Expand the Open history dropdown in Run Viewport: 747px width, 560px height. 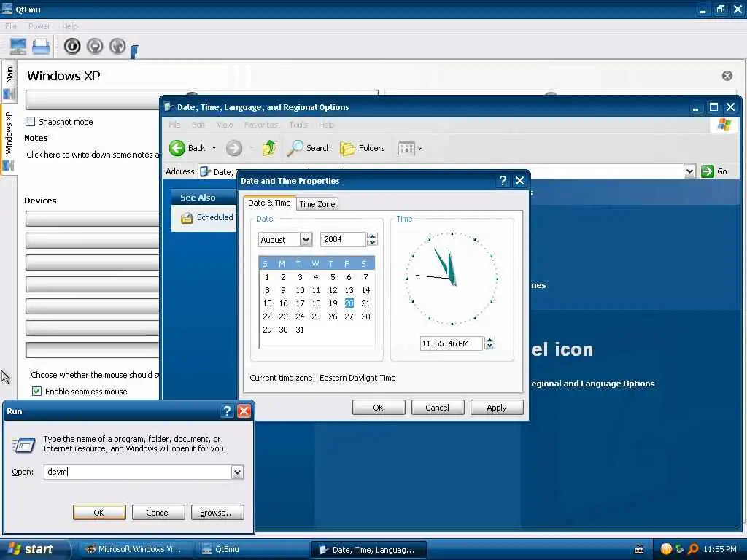pos(237,472)
